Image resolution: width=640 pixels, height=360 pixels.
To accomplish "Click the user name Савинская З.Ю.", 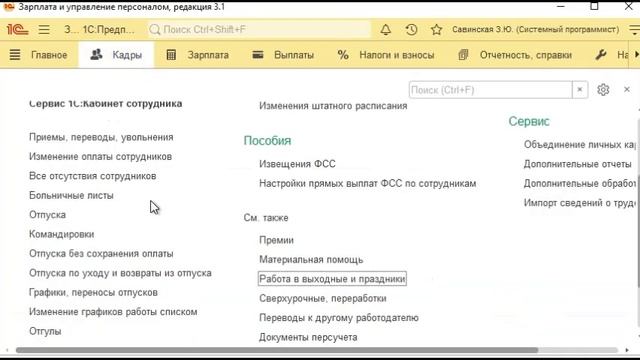I will (x=536, y=29).
